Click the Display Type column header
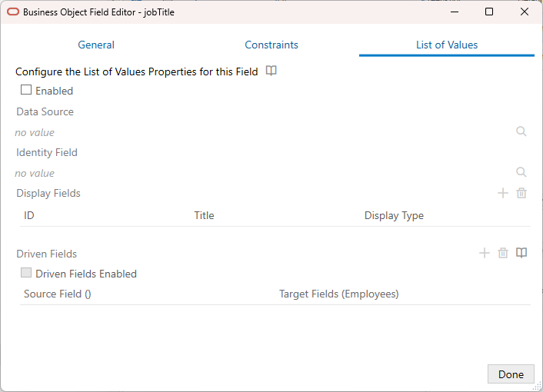 [x=394, y=215]
